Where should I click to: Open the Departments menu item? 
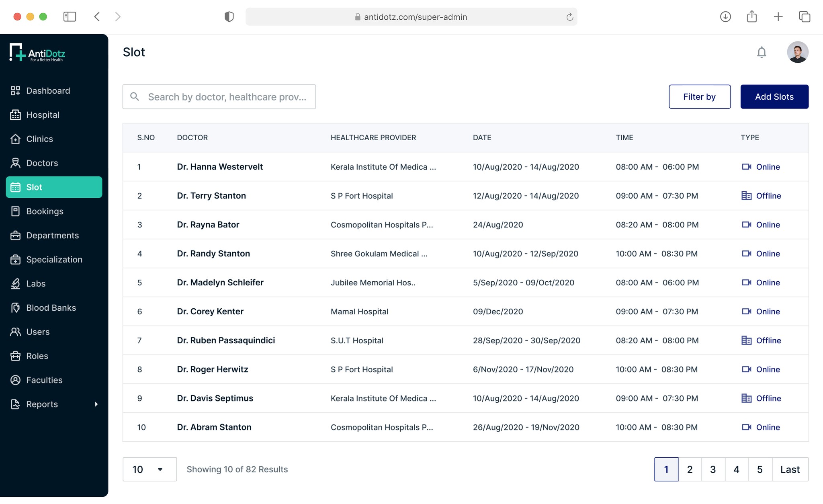pos(52,236)
